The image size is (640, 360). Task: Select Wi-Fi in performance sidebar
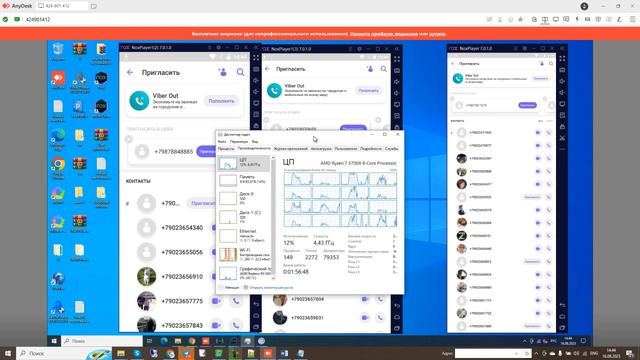point(244,255)
